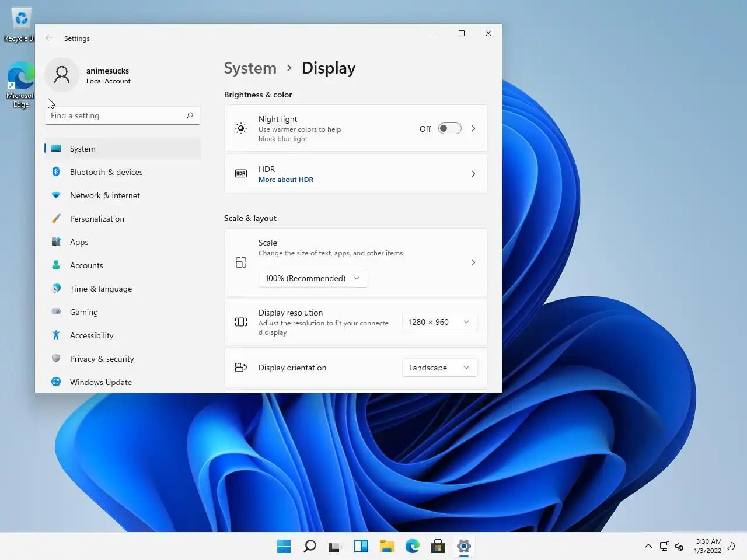Screen dimensions: 747x560
Task: Click the Apps icon in sidebar
Action: [56, 242]
